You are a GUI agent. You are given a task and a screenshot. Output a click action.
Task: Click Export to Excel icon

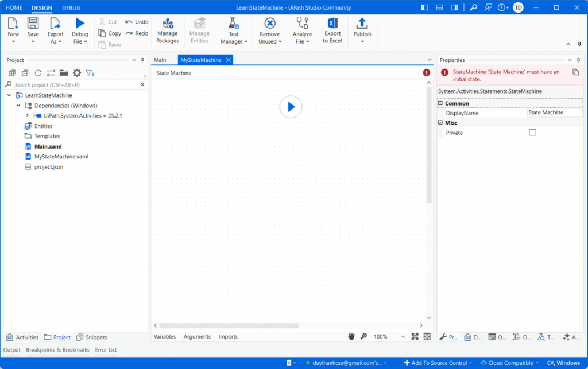point(332,23)
